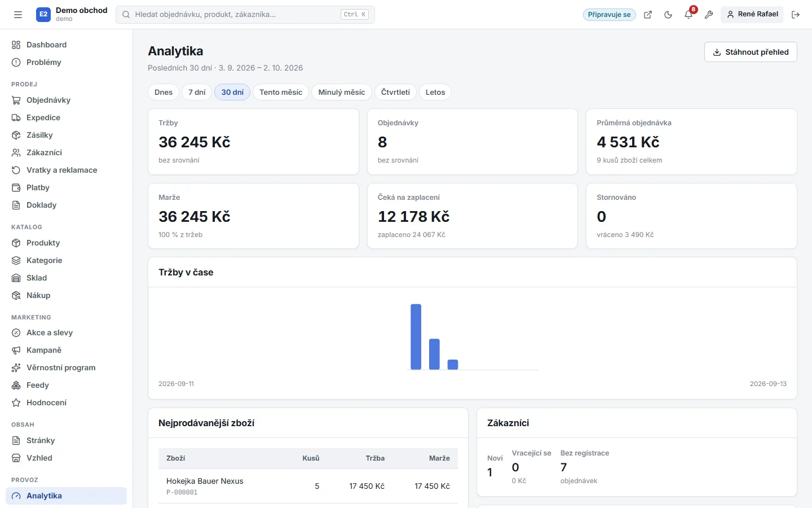The height and width of the screenshot is (508, 812).
Task: Click the Čeká na zaplacení card
Action: (x=473, y=216)
